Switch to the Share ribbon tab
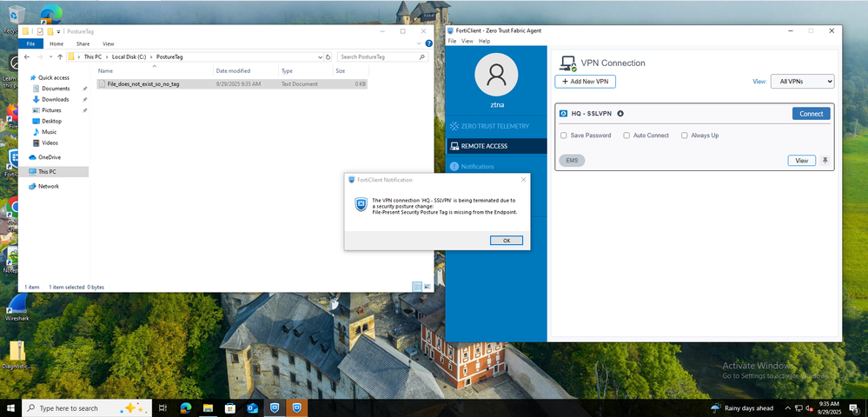The width and height of the screenshot is (868, 417). 83,43
